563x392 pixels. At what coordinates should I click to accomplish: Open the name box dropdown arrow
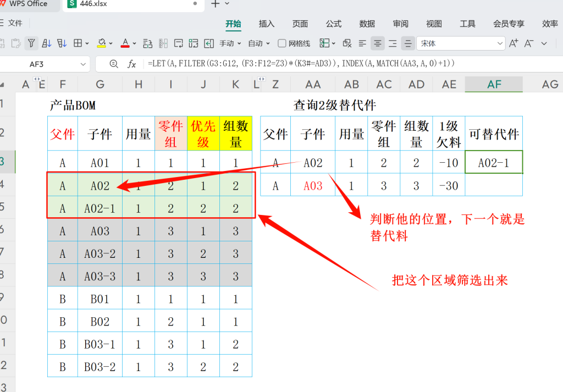[x=83, y=64]
